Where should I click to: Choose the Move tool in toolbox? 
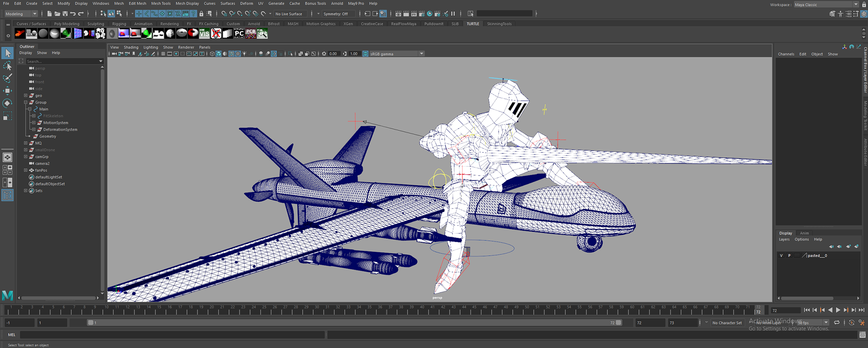[x=7, y=91]
